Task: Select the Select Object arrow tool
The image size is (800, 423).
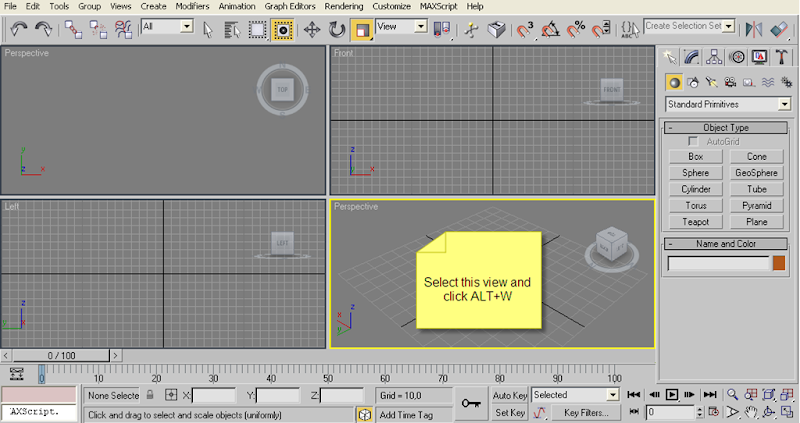Action: point(208,30)
